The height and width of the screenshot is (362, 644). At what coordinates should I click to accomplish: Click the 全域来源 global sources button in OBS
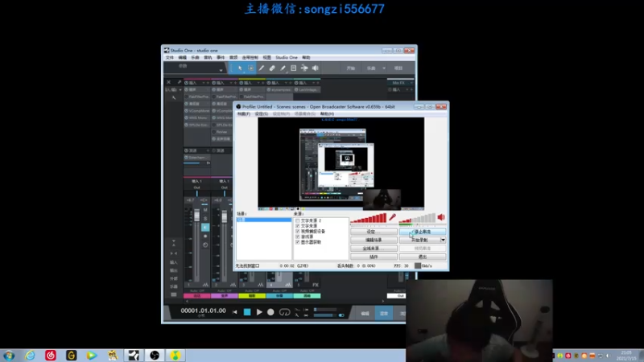[x=374, y=249]
